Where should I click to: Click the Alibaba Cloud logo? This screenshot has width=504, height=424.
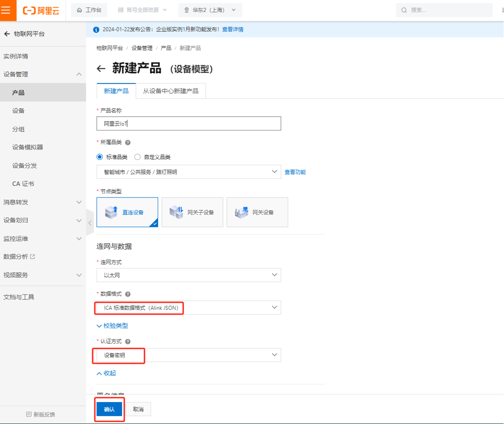(41, 10)
